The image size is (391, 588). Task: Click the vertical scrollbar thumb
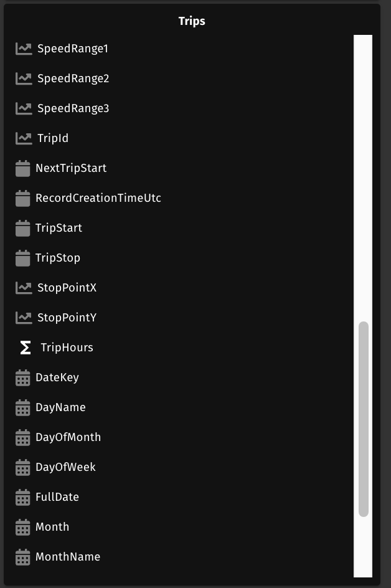pyautogui.click(x=364, y=419)
